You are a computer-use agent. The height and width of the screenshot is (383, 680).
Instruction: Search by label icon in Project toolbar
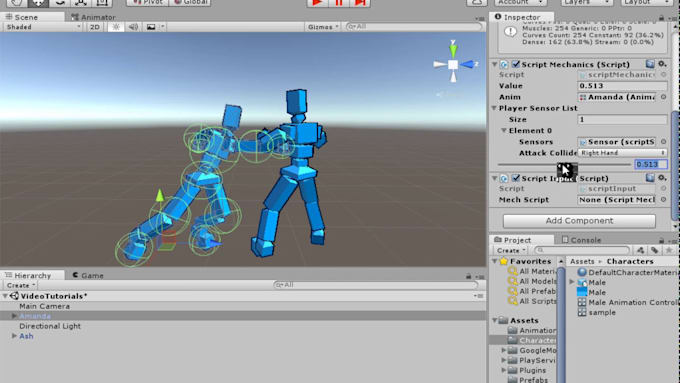click(x=654, y=250)
